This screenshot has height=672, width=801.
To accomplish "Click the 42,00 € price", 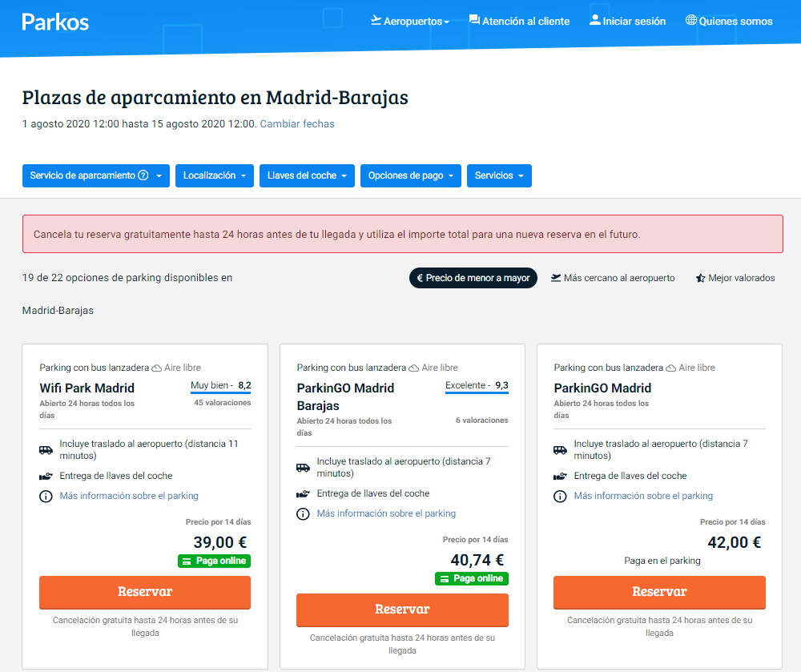I will (734, 542).
